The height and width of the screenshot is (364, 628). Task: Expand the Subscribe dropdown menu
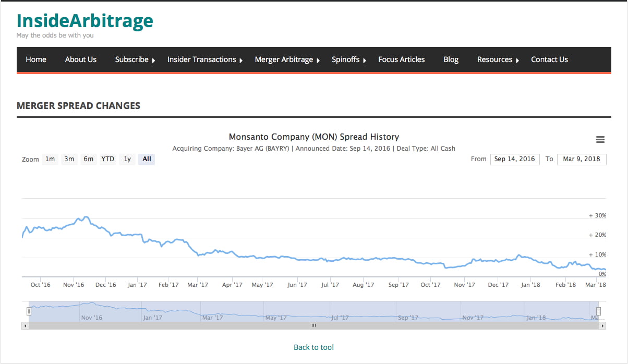point(131,59)
